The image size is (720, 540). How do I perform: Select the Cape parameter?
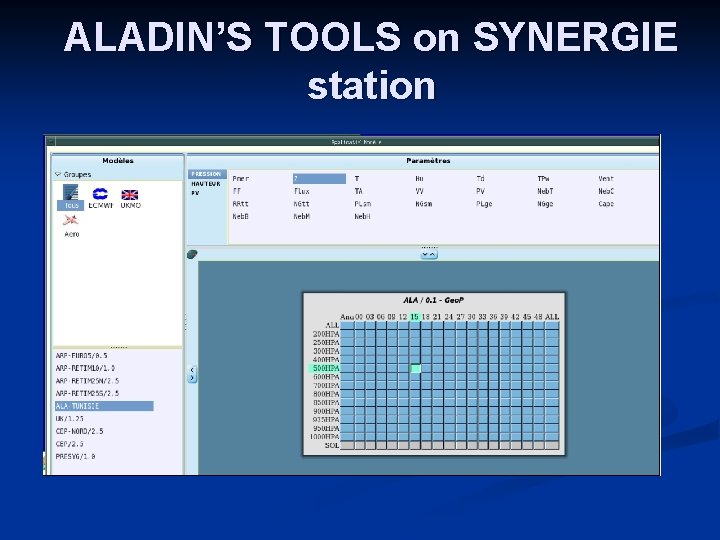[x=606, y=203]
